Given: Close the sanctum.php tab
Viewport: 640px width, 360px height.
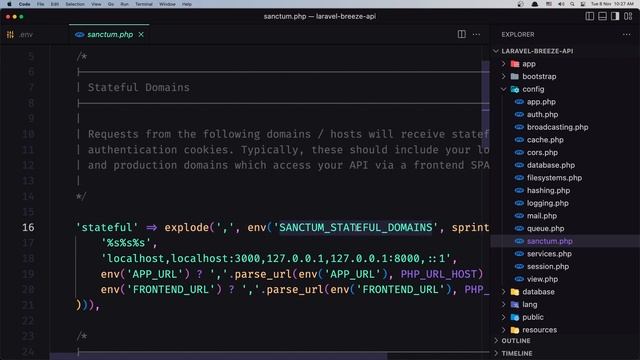Looking at the screenshot, I should [x=141, y=35].
